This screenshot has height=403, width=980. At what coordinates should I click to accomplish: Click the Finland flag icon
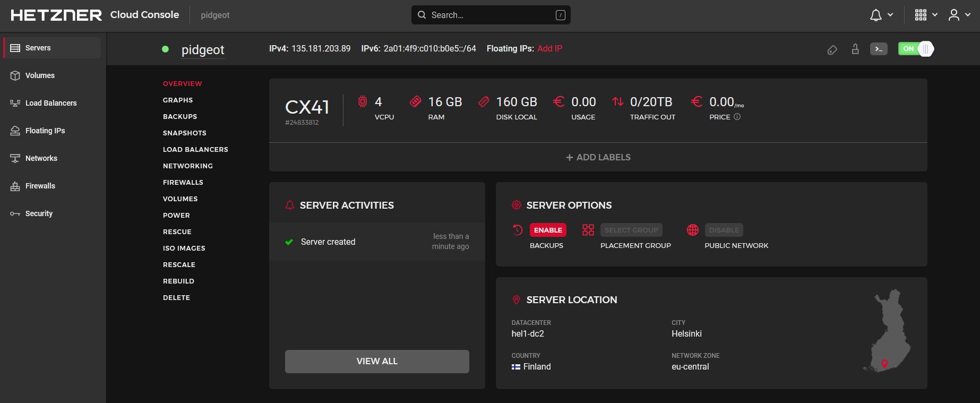coord(516,367)
